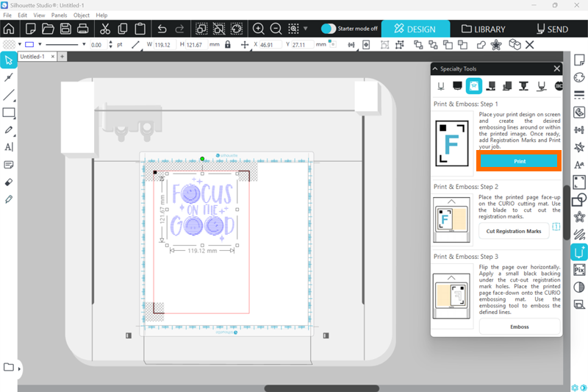Select the Eraser tool
Screen dimensions: 588x392
pyautogui.click(x=9, y=182)
